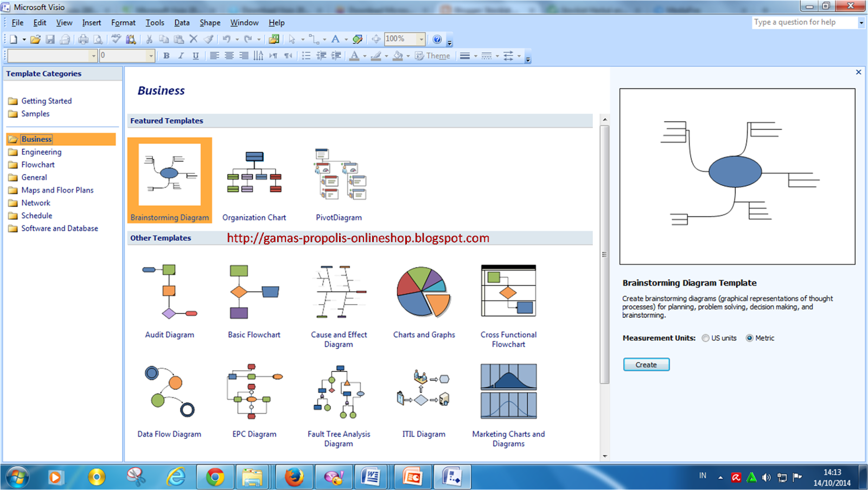The width and height of the screenshot is (868, 490).
Task: Expand the font name combo box
Action: tap(93, 56)
